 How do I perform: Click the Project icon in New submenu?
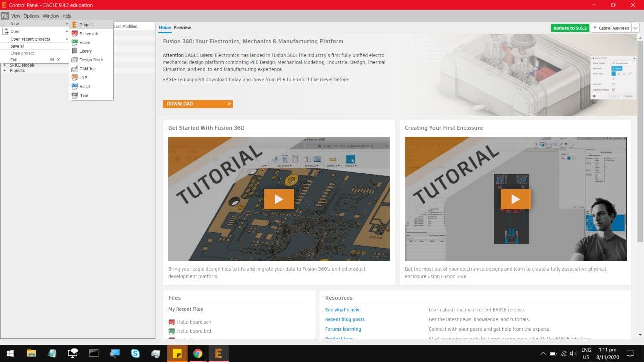pyautogui.click(x=74, y=25)
